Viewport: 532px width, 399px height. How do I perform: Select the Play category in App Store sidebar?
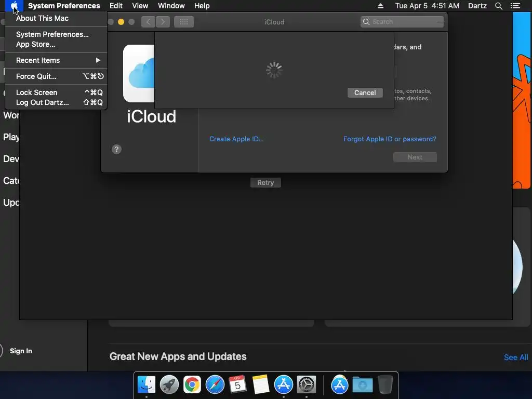(11, 137)
